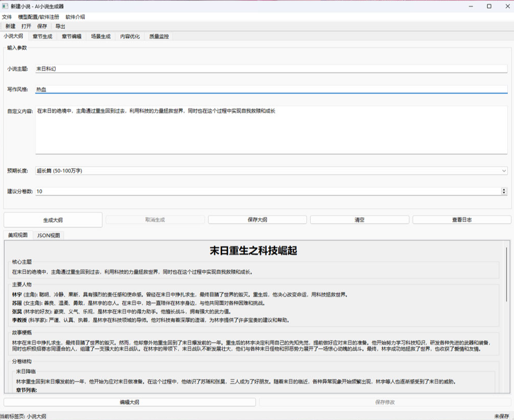Open 查看日志 to view logs
The image size is (514, 420).
(461, 219)
